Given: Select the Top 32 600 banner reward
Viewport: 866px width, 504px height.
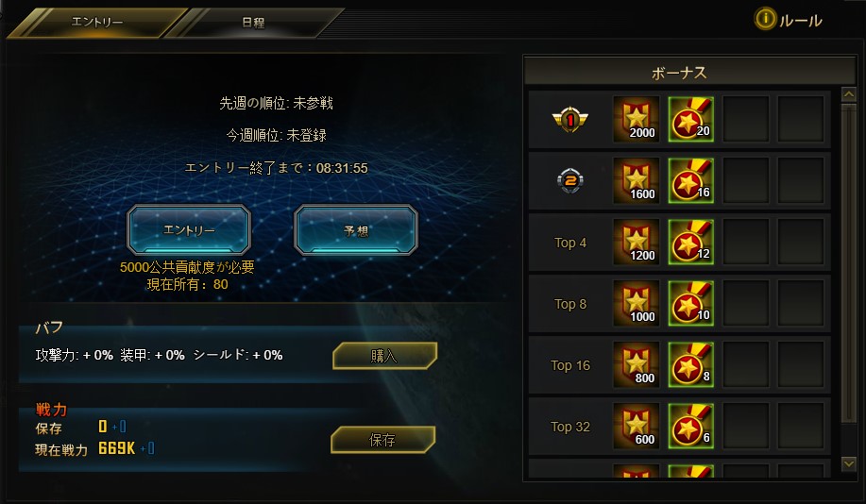Looking at the screenshot, I should (x=636, y=426).
